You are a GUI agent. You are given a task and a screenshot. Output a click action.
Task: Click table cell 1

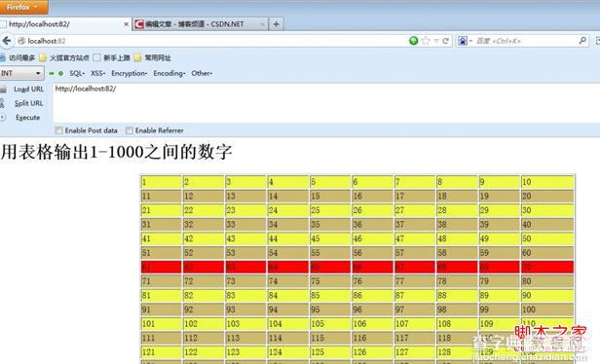(161, 182)
